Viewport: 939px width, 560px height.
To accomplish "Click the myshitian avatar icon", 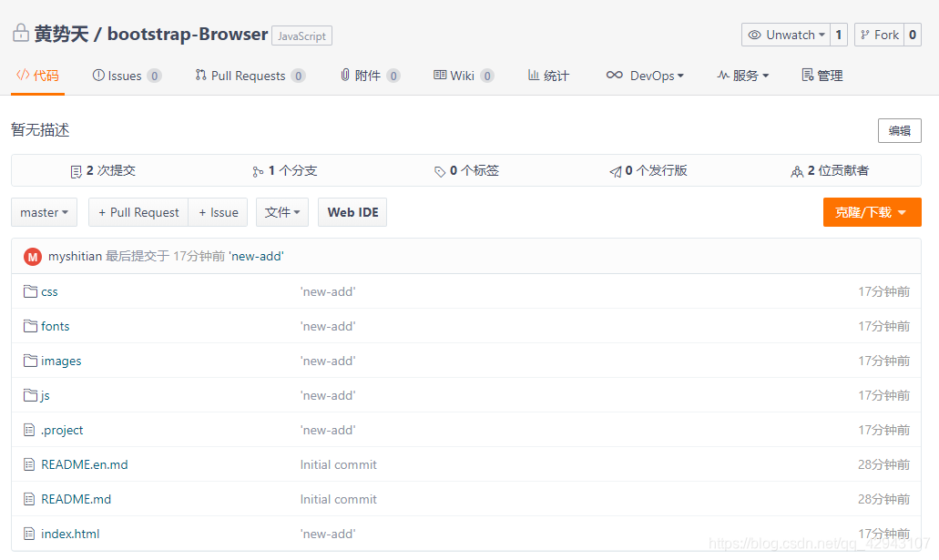I will coord(33,257).
